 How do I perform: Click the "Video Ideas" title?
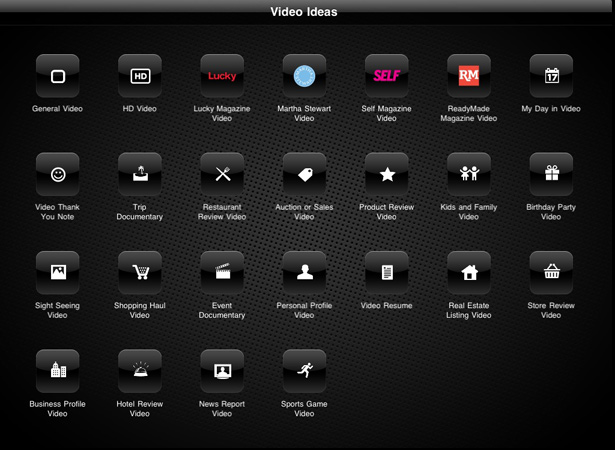tap(304, 12)
